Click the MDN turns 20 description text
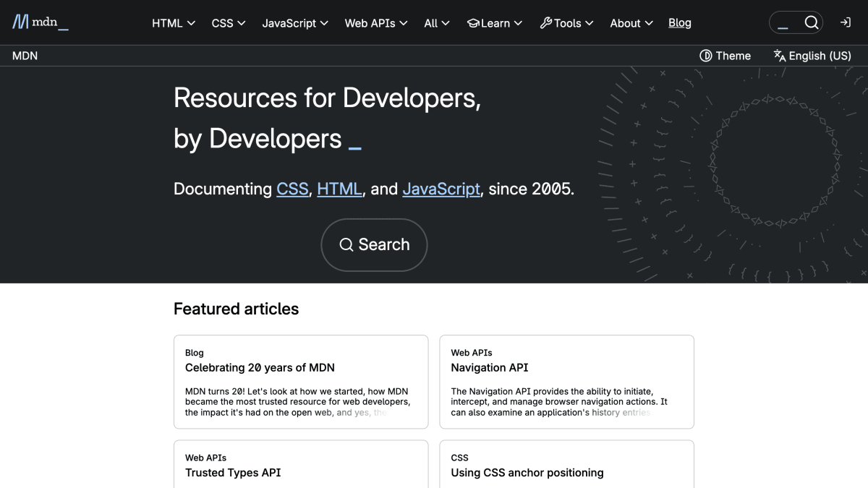The width and height of the screenshot is (868, 488). click(298, 402)
